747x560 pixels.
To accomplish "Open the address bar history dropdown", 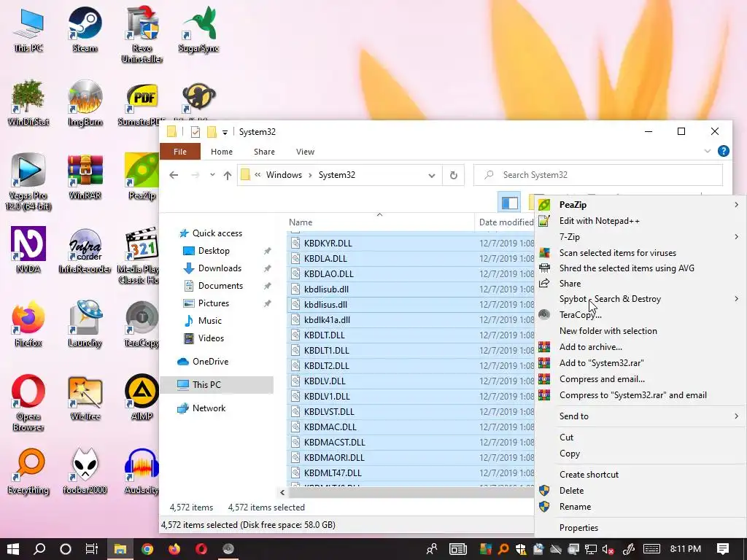I will [x=432, y=175].
